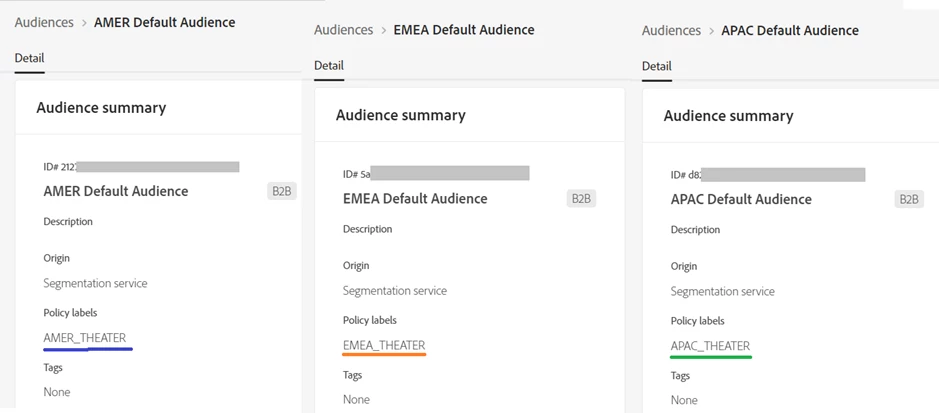Open the AMER_THEATER policy label
The image size is (939, 413).
coord(85,338)
